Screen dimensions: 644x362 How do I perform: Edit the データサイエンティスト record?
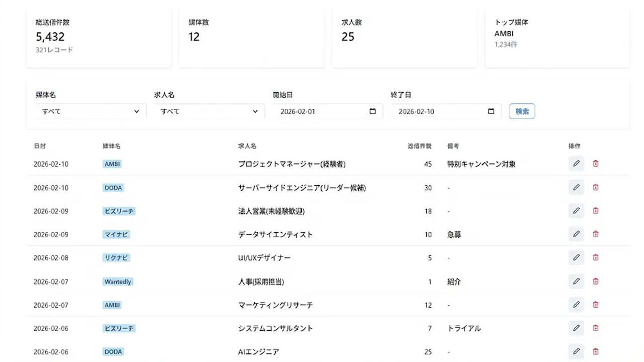pyautogui.click(x=576, y=234)
